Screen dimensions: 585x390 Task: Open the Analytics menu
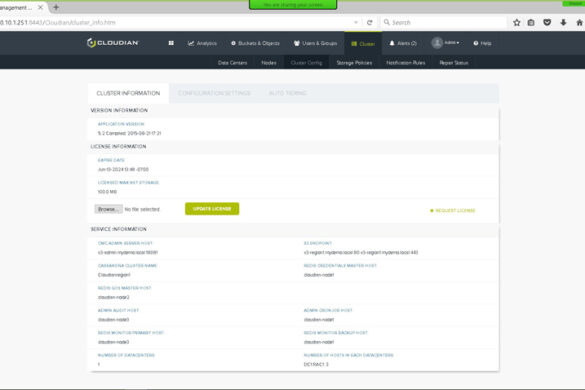pyautogui.click(x=202, y=43)
